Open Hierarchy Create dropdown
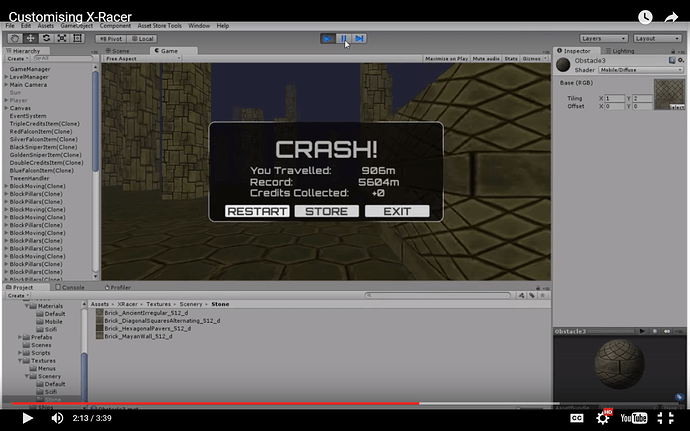The height and width of the screenshot is (431, 690). (x=18, y=59)
